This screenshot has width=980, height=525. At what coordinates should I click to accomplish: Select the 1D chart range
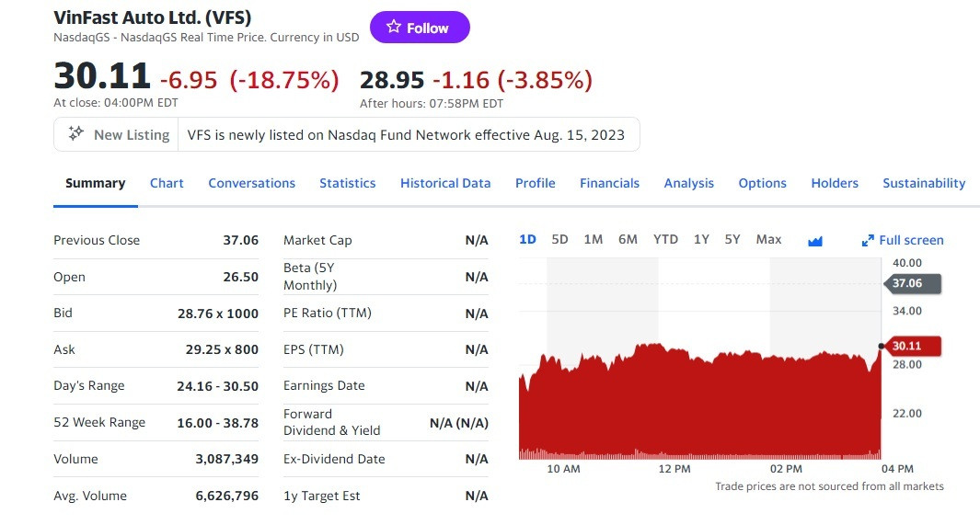point(527,240)
